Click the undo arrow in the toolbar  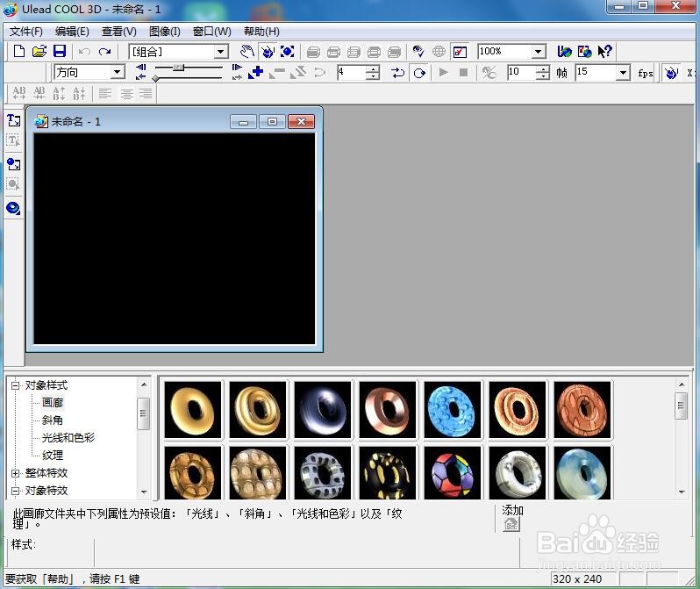tap(84, 52)
